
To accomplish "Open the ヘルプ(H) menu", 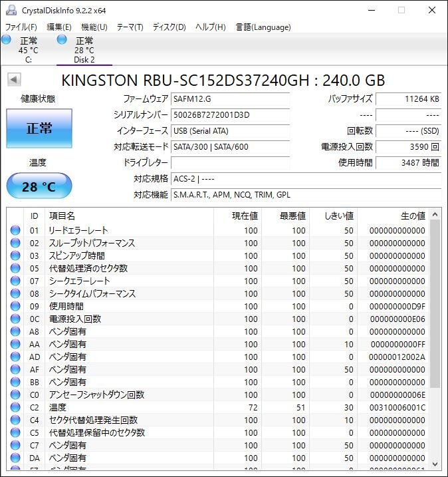I will (x=210, y=27).
